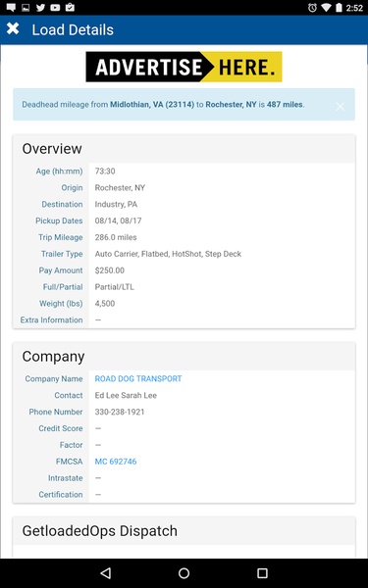The height and width of the screenshot is (588, 368).
Task: Tap the Intrastate label
Action: click(x=66, y=478)
